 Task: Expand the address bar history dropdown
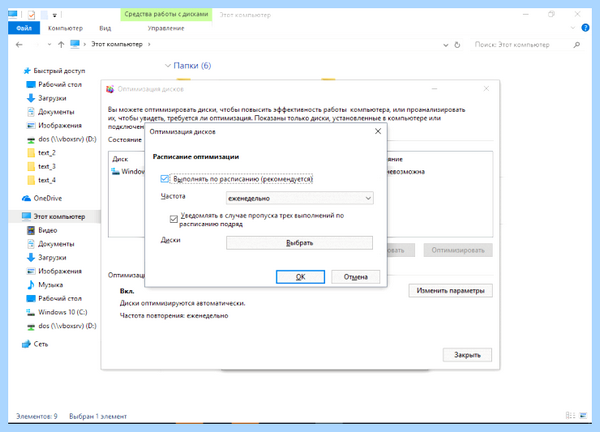pyautogui.click(x=445, y=45)
